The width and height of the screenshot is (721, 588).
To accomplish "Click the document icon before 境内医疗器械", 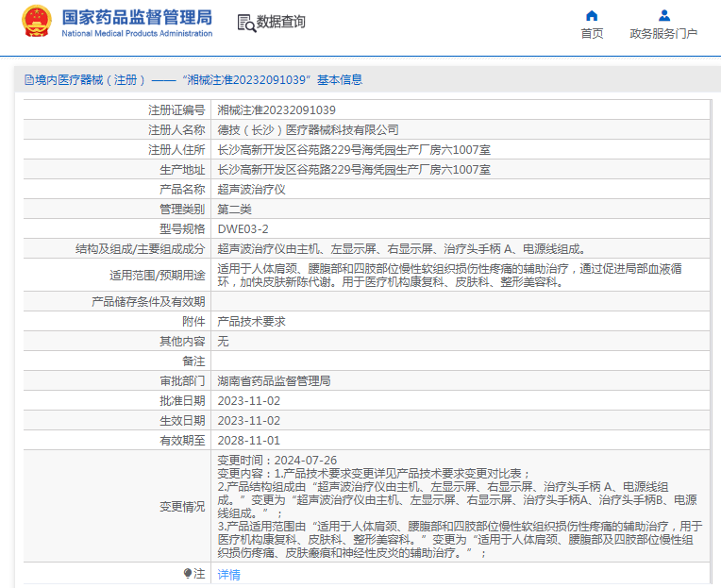I will click(29, 80).
